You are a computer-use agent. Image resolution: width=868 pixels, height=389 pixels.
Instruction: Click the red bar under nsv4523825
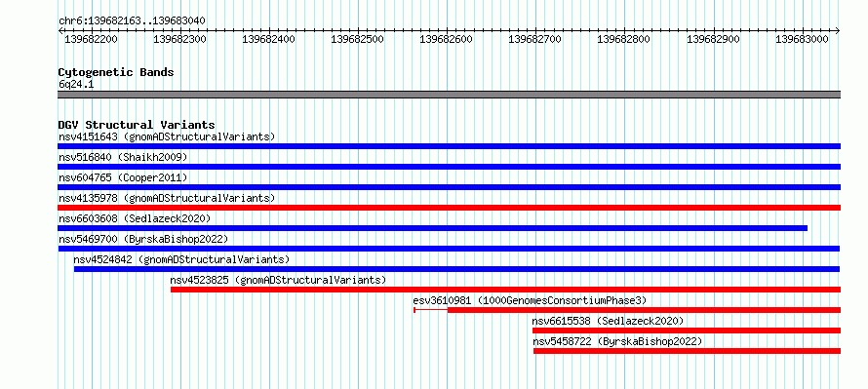506,290
